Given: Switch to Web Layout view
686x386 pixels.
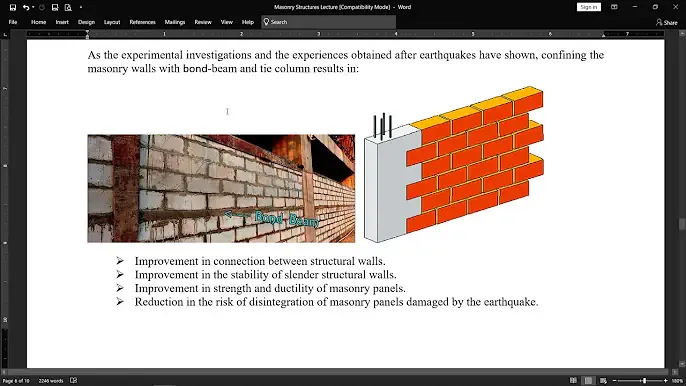Looking at the screenshot, I should (x=603, y=381).
